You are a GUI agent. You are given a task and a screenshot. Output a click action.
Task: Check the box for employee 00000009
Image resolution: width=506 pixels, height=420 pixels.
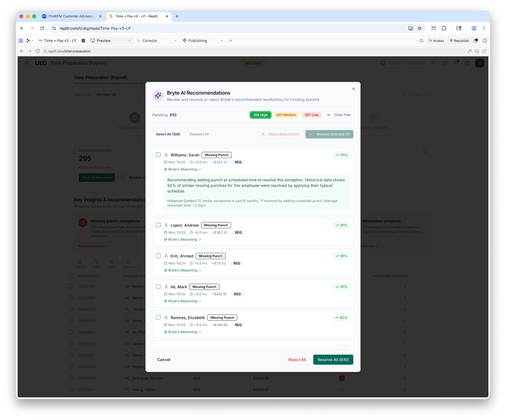tap(71, 378)
